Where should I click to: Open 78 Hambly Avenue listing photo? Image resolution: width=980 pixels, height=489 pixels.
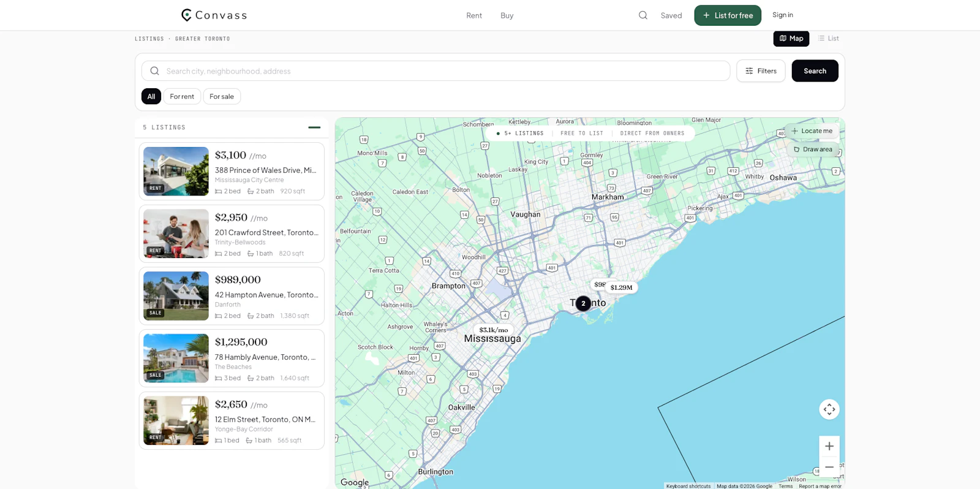click(176, 358)
